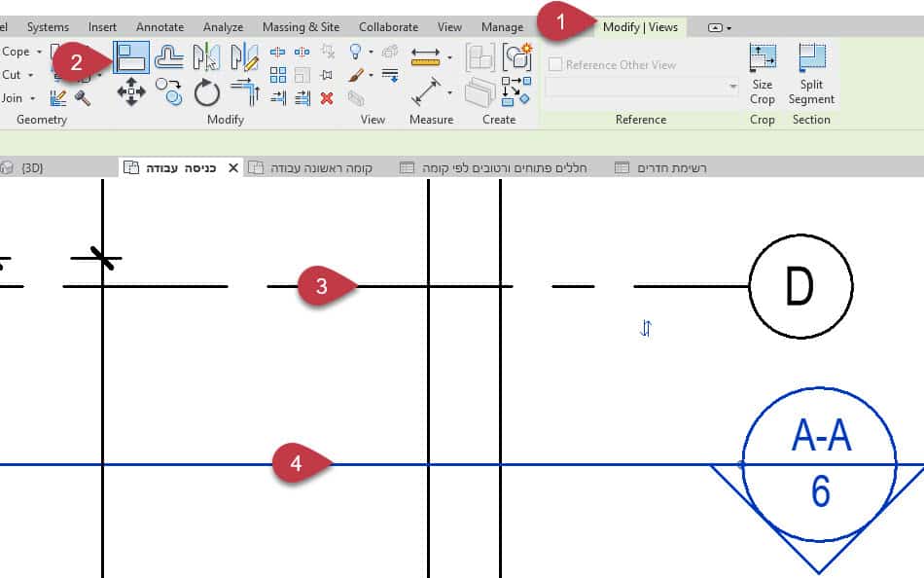Select the Linework tool
Image resolution: width=924 pixels, height=578 pixels.
tap(390, 75)
